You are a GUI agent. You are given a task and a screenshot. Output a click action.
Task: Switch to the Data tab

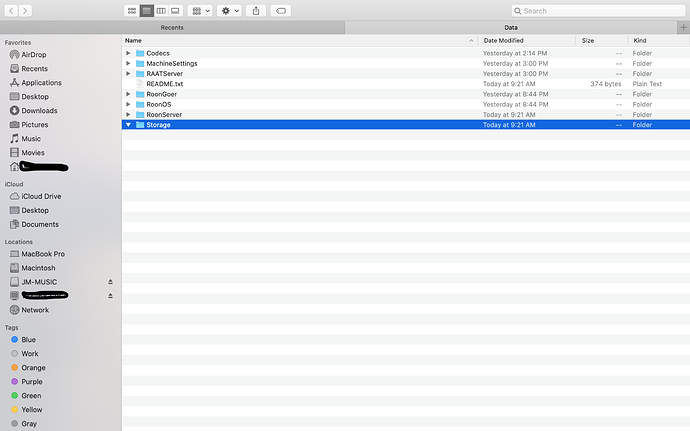pyautogui.click(x=511, y=27)
